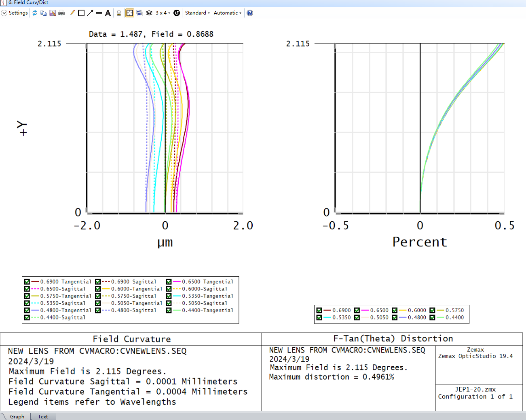Click the µm axis label
The width and height of the screenshot is (526, 420).
pos(165,243)
